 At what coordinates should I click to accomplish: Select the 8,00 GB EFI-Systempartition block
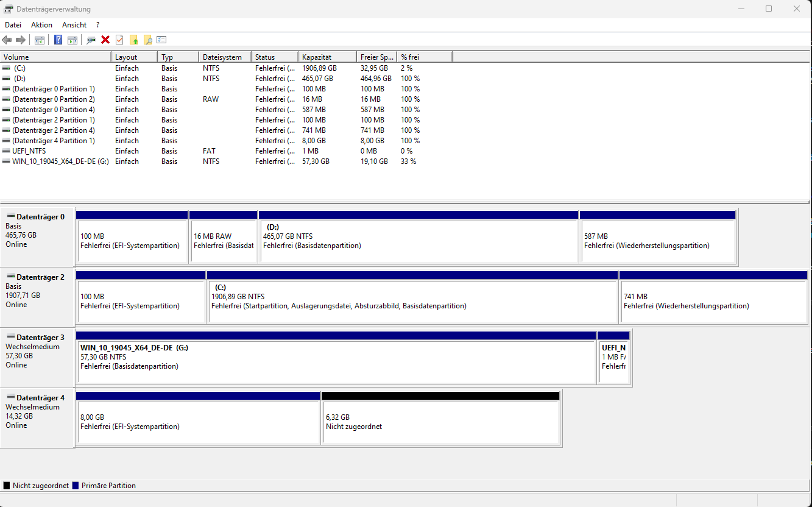tap(198, 419)
